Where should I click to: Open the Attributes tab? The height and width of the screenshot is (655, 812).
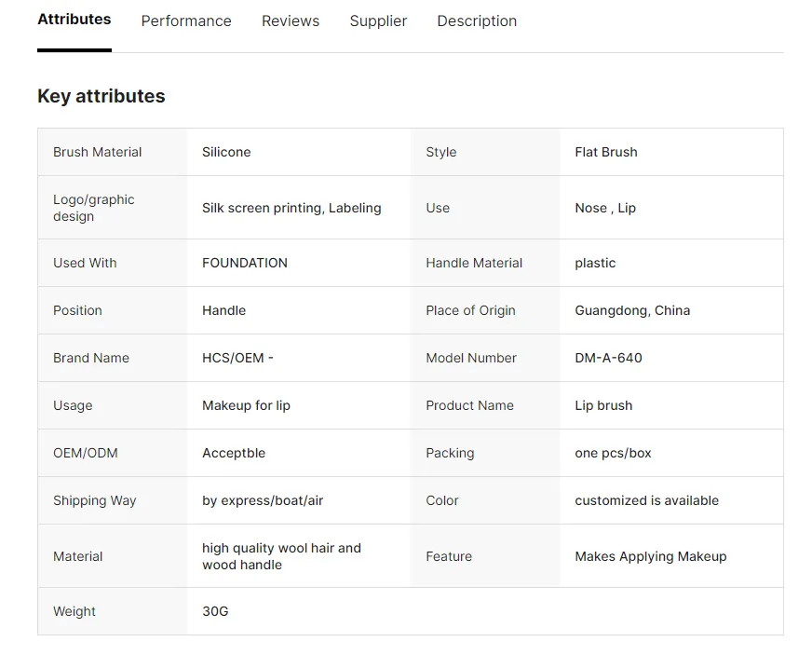[x=74, y=20]
